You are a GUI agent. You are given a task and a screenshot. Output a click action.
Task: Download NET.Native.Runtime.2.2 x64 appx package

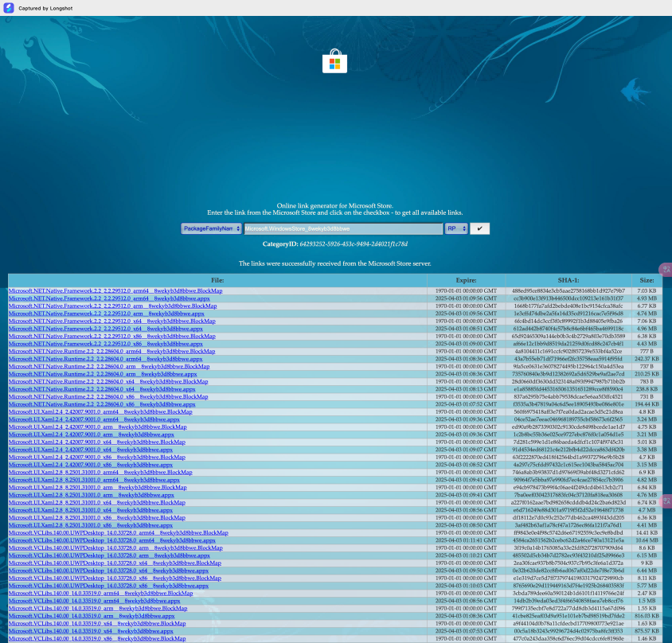pyautogui.click(x=102, y=389)
